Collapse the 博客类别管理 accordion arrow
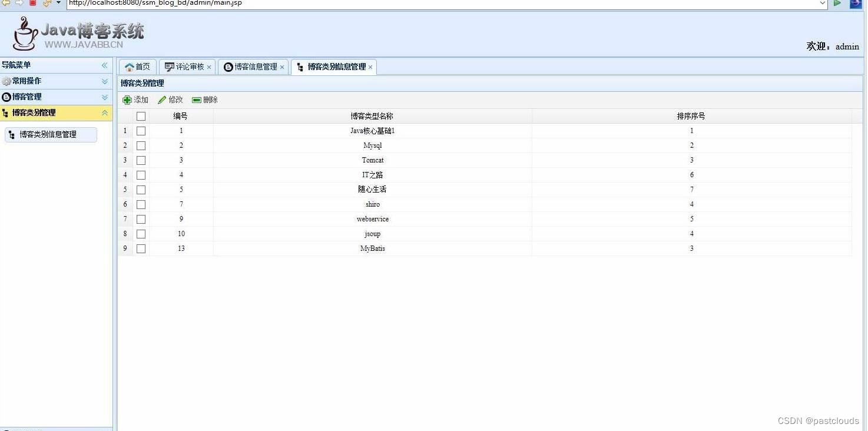The width and height of the screenshot is (868, 431). 105,113
